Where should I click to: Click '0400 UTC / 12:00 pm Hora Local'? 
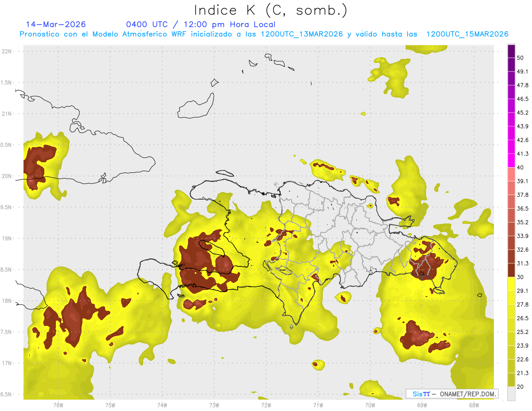tap(201, 24)
